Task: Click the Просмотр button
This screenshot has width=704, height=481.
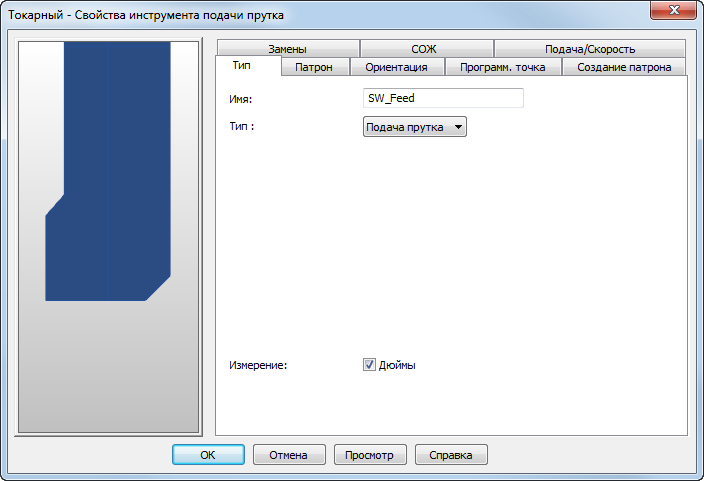Action: coord(370,455)
